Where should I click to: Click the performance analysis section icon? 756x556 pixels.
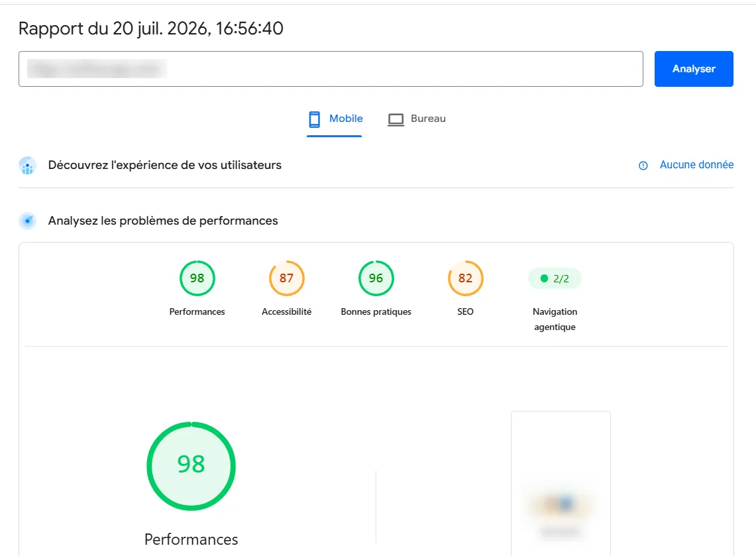point(27,221)
